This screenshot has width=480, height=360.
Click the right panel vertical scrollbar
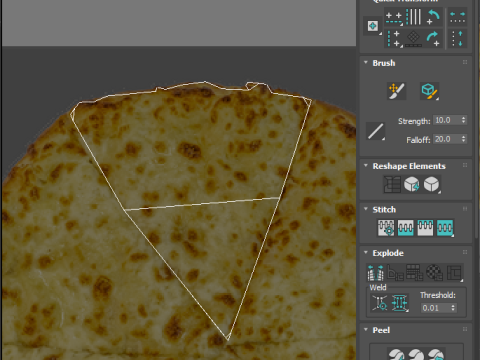[477, 120]
